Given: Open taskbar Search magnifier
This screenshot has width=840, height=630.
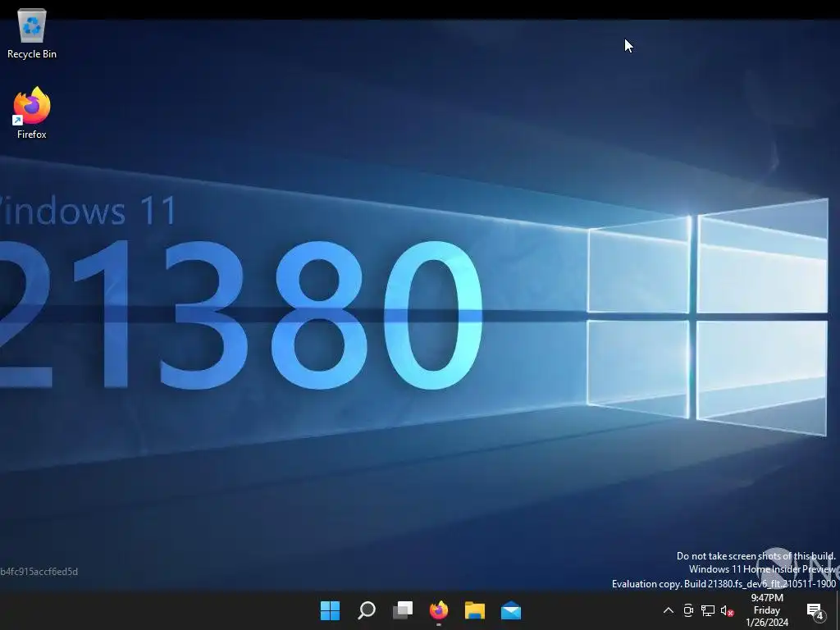Looking at the screenshot, I should (367, 610).
